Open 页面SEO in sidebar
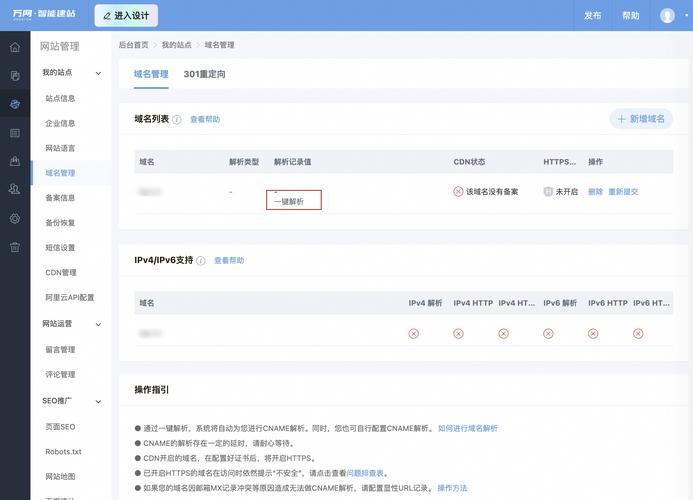693x500 pixels. [x=60, y=427]
